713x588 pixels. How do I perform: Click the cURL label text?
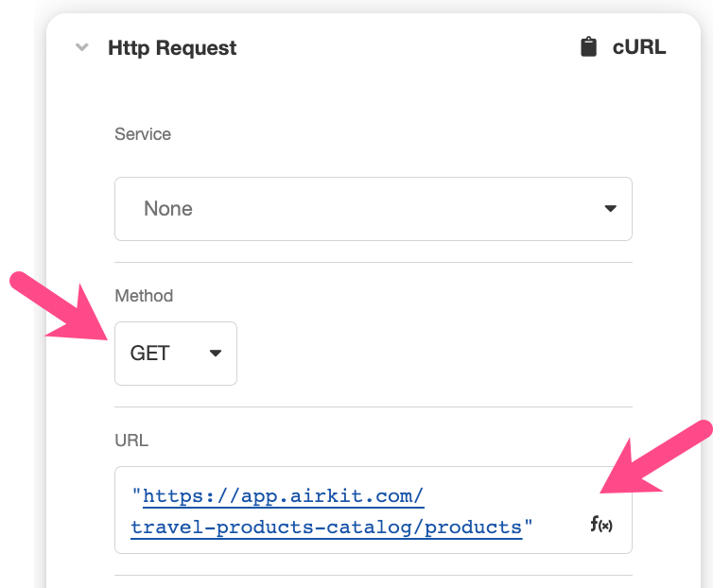(x=639, y=47)
